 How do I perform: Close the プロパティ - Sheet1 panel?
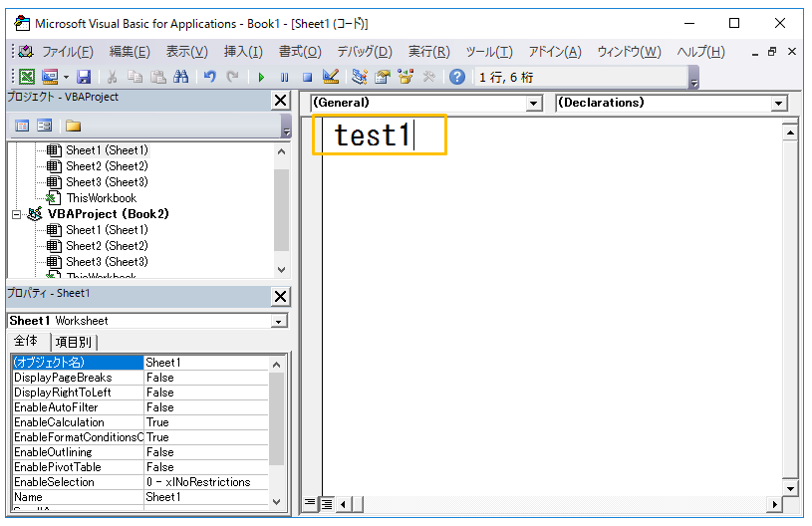tap(280, 296)
